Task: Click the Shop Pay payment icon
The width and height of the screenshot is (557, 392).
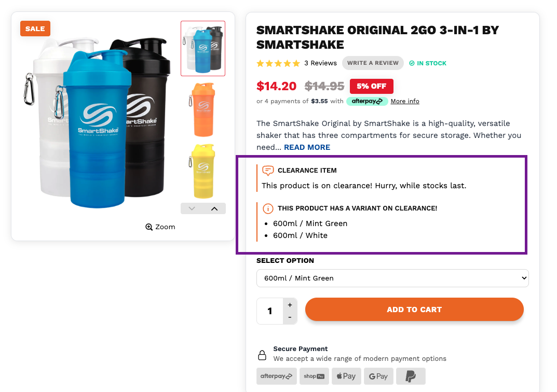Action: coord(314,376)
